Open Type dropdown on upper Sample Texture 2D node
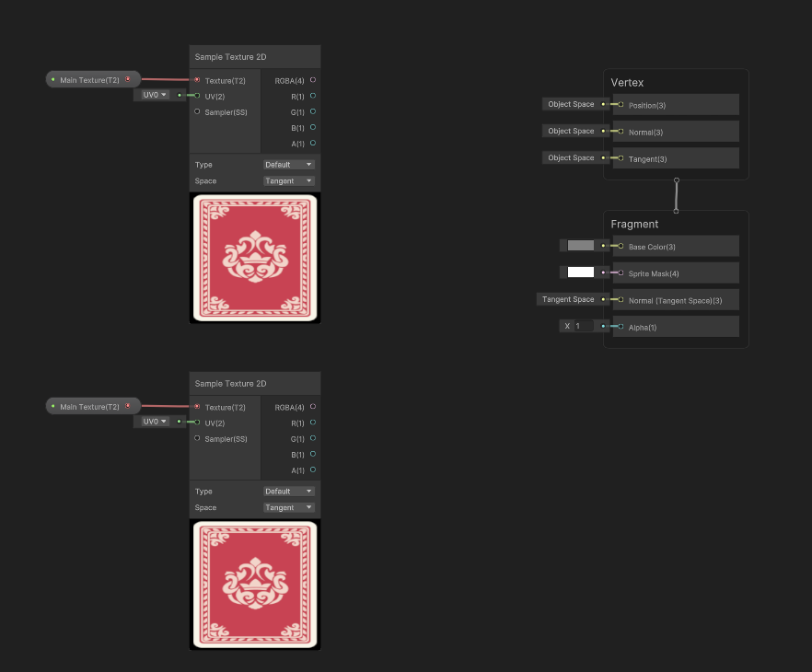 (289, 165)
